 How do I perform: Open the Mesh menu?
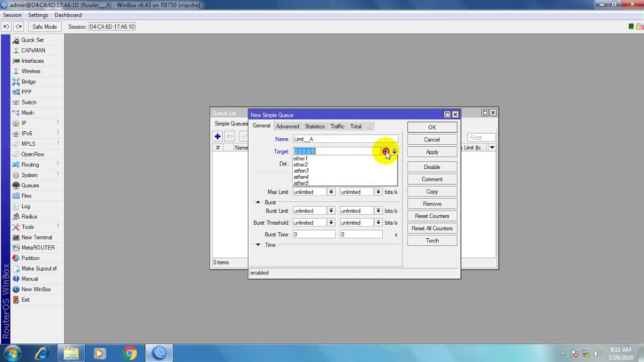coord(27,113)
